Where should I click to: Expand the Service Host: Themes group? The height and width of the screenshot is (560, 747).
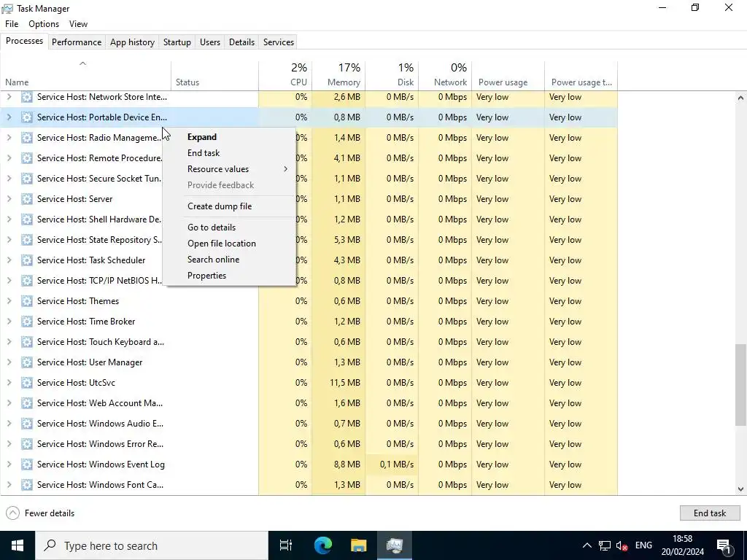pos(9,301)
